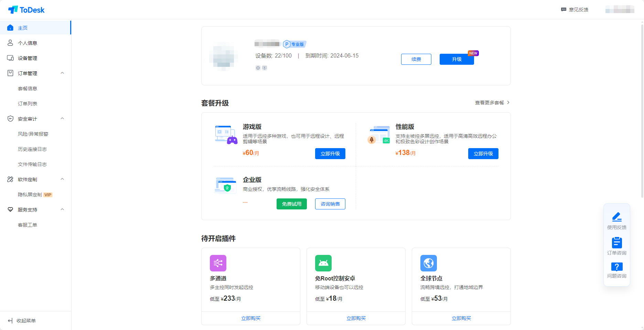Screen dimensions: 644x330
Task: Click the 企业版 plan title
Action: click(252, 180)
